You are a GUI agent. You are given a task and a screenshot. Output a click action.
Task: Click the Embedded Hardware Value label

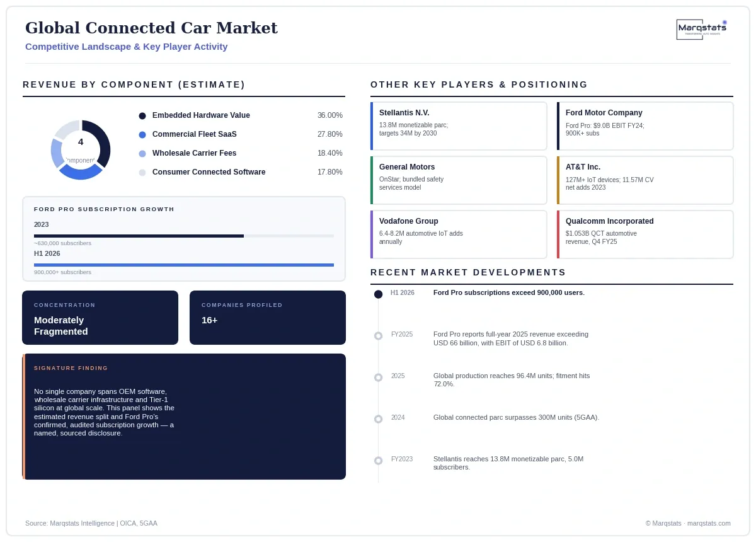point(201,115)
